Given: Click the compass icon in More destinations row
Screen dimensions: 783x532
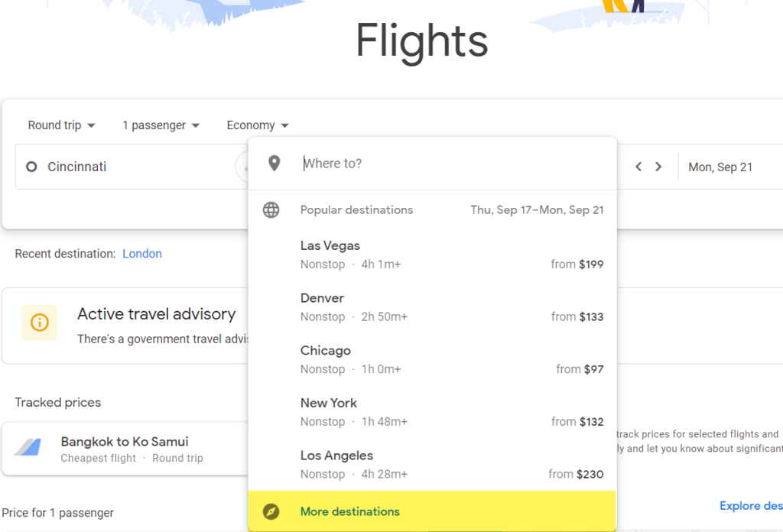Looking at the screenshot, I should pos(271,511).
